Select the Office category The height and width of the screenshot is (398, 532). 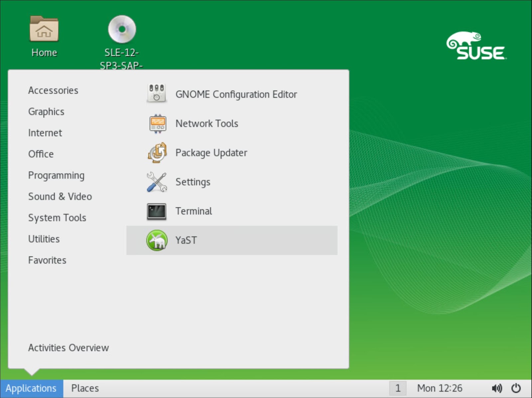pyautogui.click(x=41, y=154)
